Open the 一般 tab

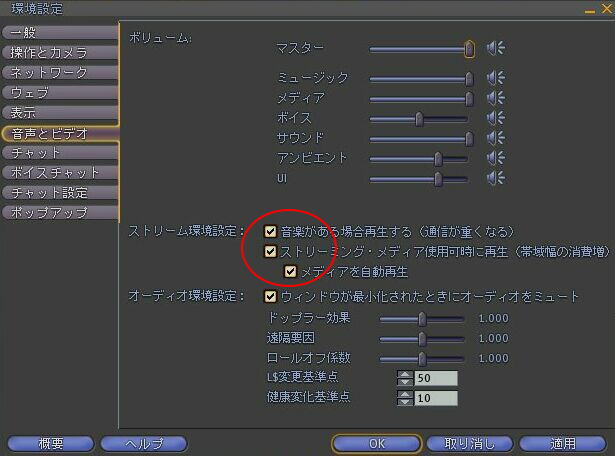tap(60, 33)
